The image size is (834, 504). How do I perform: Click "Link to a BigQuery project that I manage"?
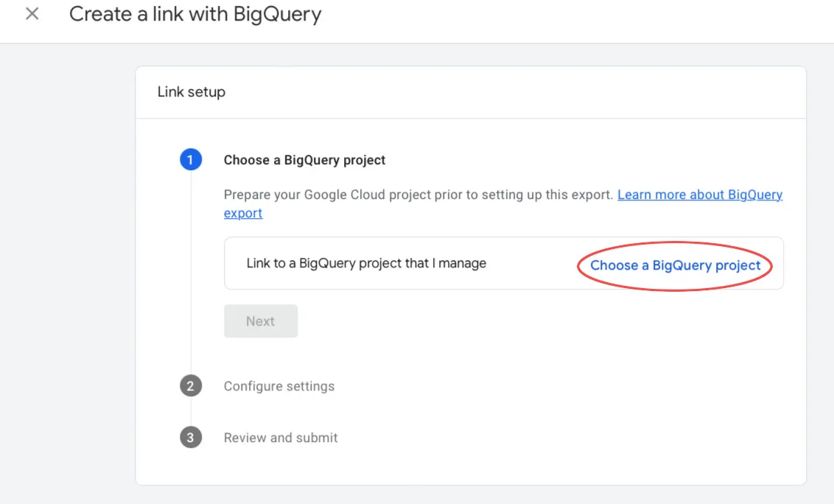(x=366, y=263)
